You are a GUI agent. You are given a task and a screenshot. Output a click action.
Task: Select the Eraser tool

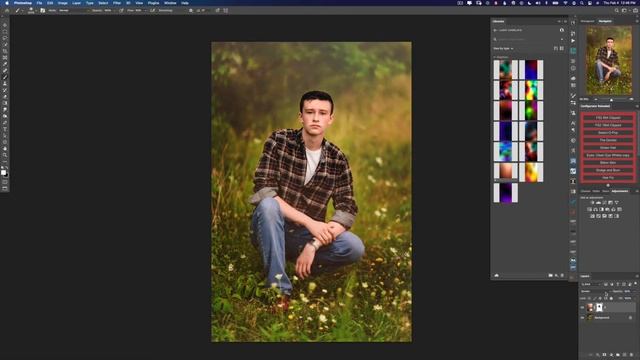point(5,97)
